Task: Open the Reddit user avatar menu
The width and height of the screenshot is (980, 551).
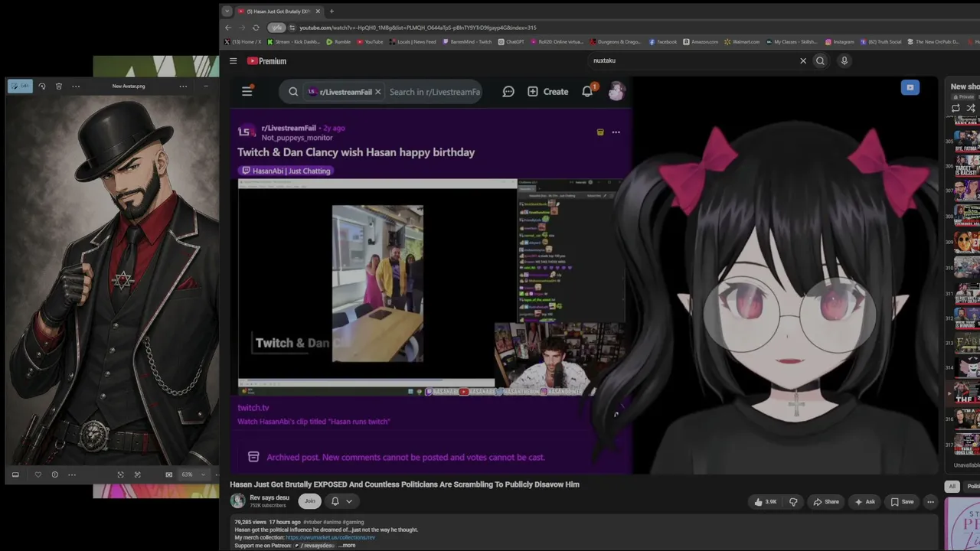Action: (616, 92)
